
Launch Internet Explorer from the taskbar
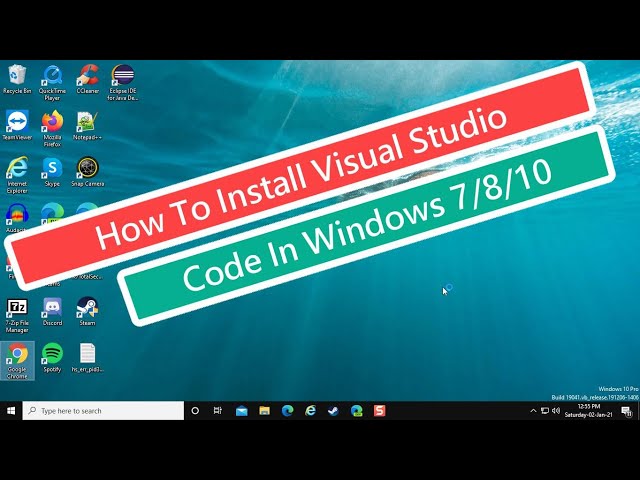(311, 411)
